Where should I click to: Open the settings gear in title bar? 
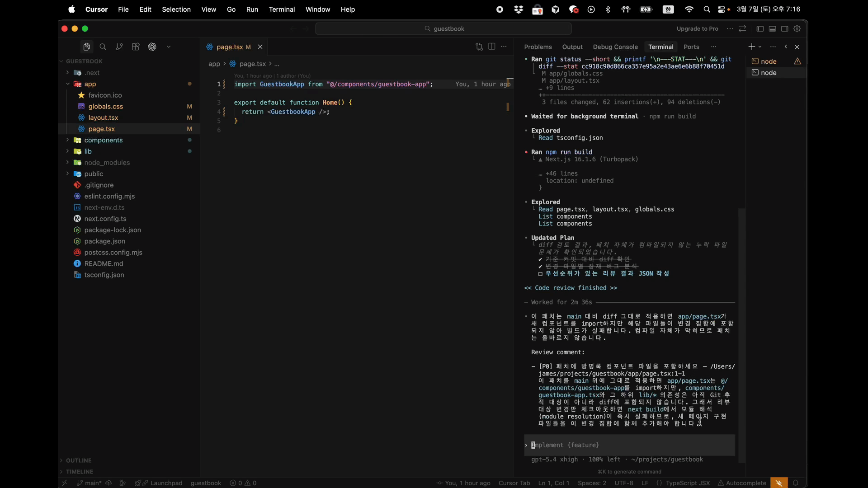click(x=797, y=28)
